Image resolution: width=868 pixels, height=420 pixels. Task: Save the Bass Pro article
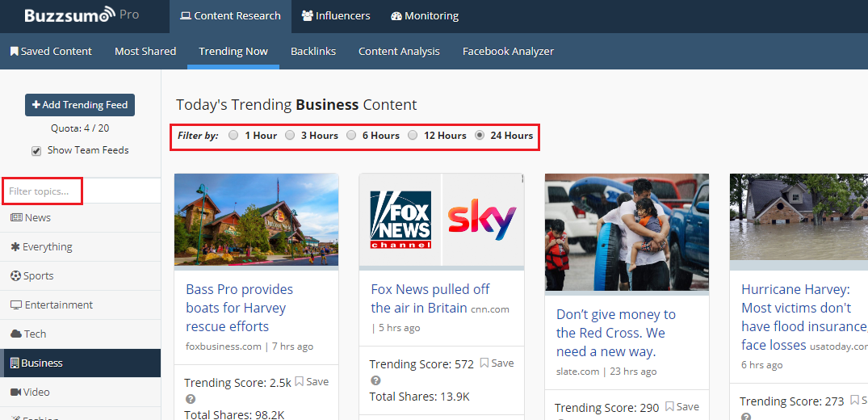312,381
